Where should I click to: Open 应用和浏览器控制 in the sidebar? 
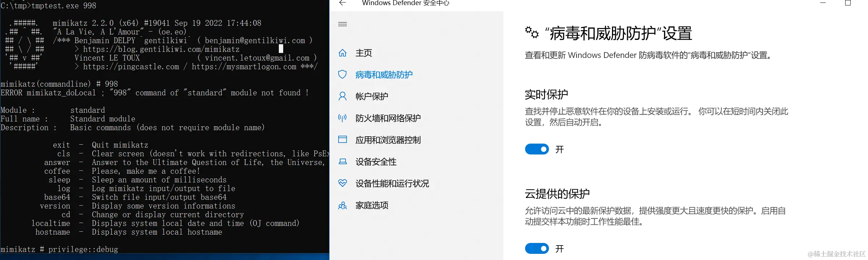388,140
